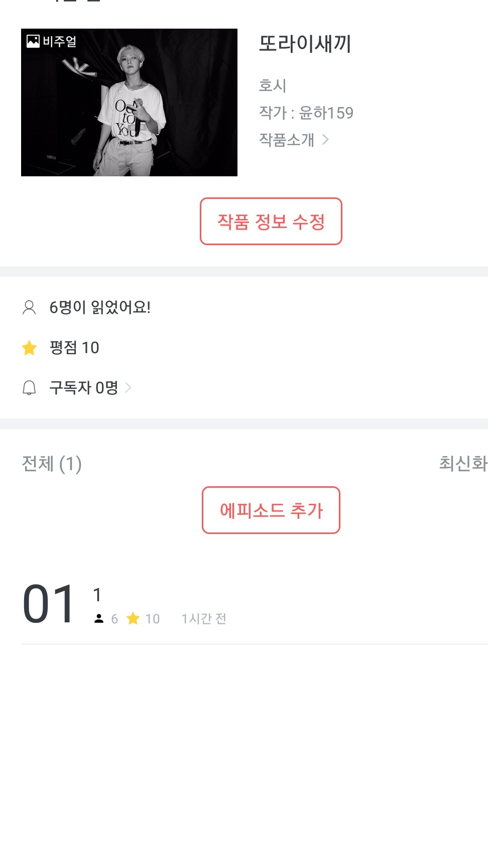488x868 pixels.
Task: Click the 비주얼 image icon on thumbnail
Action: [x=33, y=41]
